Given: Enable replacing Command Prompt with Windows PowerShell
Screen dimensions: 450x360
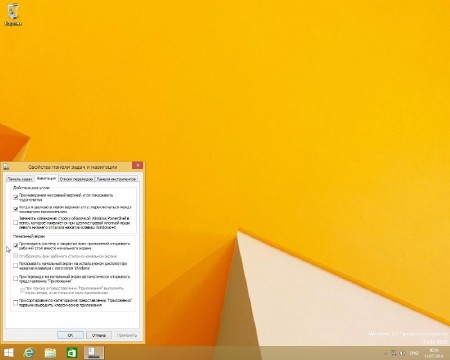Looking at the screenshot, I should pyautogui.click(x=15, y=223).
